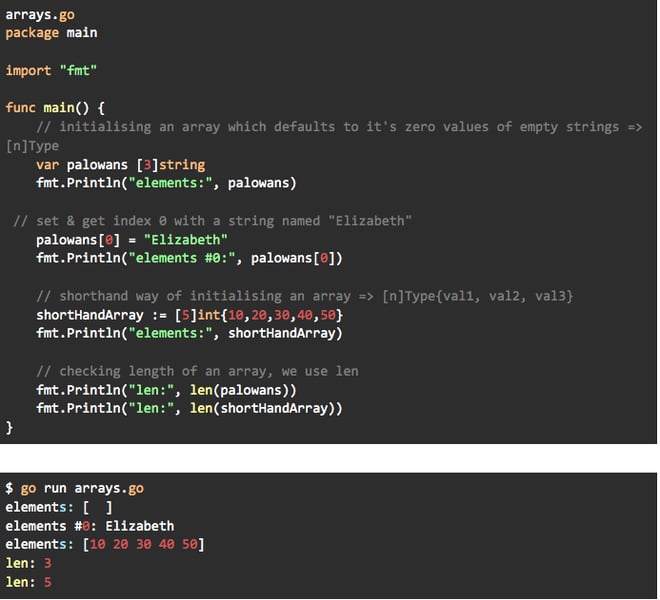Viewport: 660px width, 600px height.
Task: Click the closing brace of main function
Action: (10, 427)
